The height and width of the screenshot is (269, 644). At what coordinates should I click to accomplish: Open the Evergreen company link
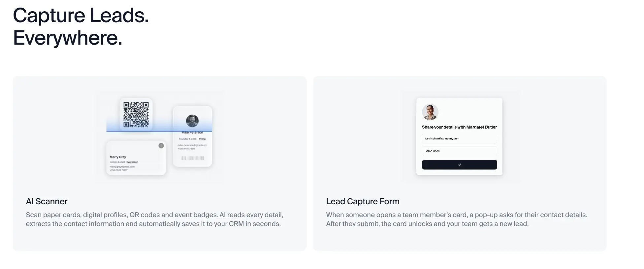[132, 162]
